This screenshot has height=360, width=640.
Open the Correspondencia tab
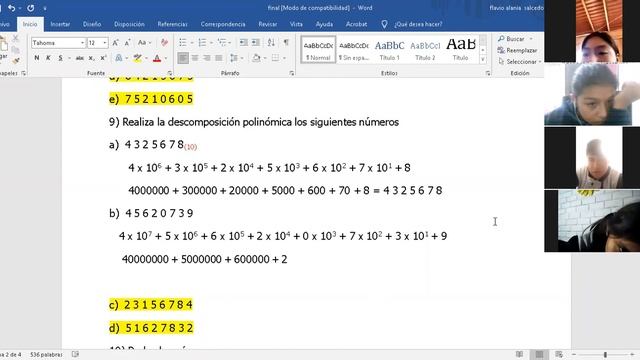tap(223, 24)
